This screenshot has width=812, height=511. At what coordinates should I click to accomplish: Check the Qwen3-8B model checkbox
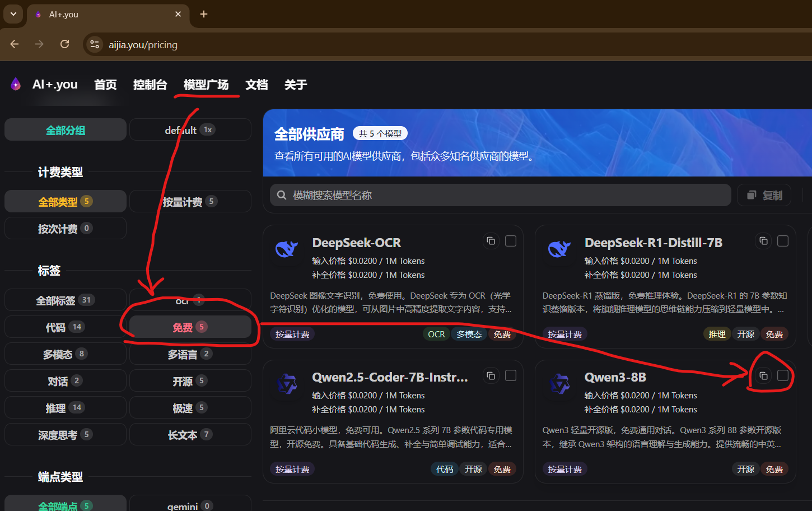click(783, 375)
